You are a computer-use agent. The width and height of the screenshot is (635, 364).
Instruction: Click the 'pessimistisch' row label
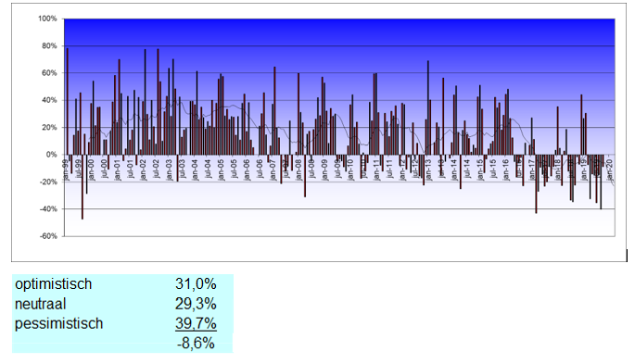[x=58, y=323]
